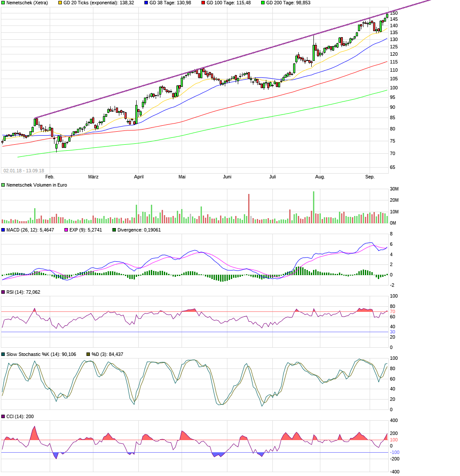
Task: Click the 30M volume axis value
Action: pyautogui.click(x=394, y=189)
